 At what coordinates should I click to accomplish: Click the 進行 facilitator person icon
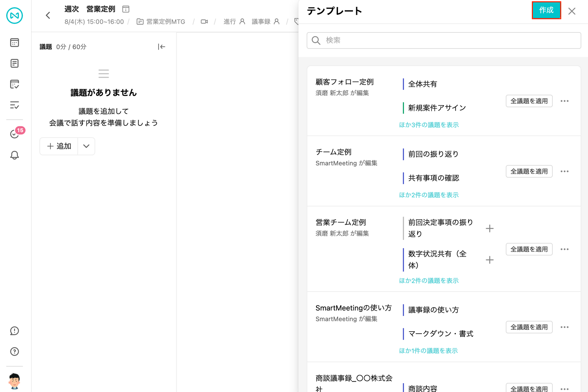tap(242, 21)
